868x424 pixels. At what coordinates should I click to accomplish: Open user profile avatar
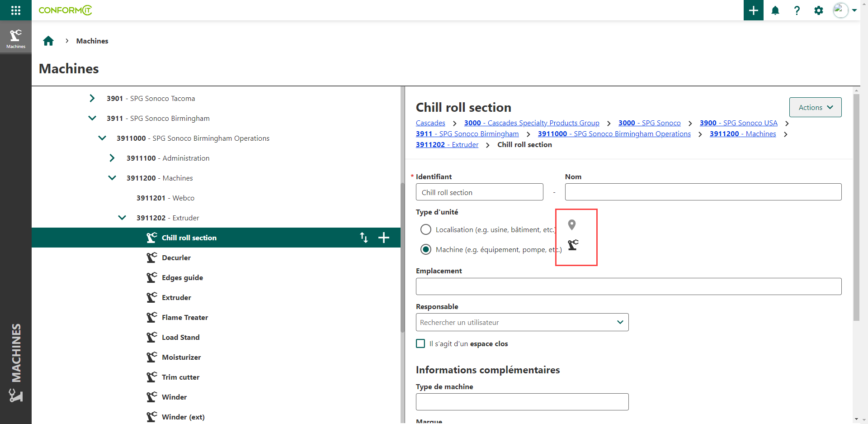[x=840, y=10]
